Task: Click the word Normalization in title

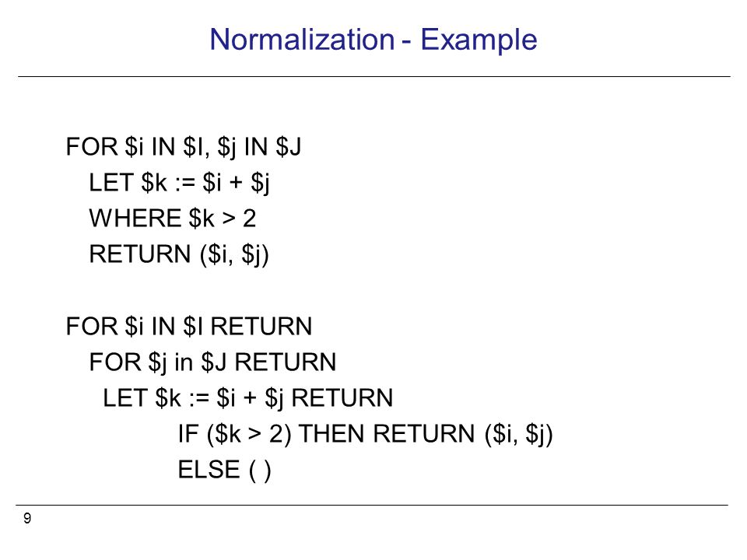Action: 303,39
